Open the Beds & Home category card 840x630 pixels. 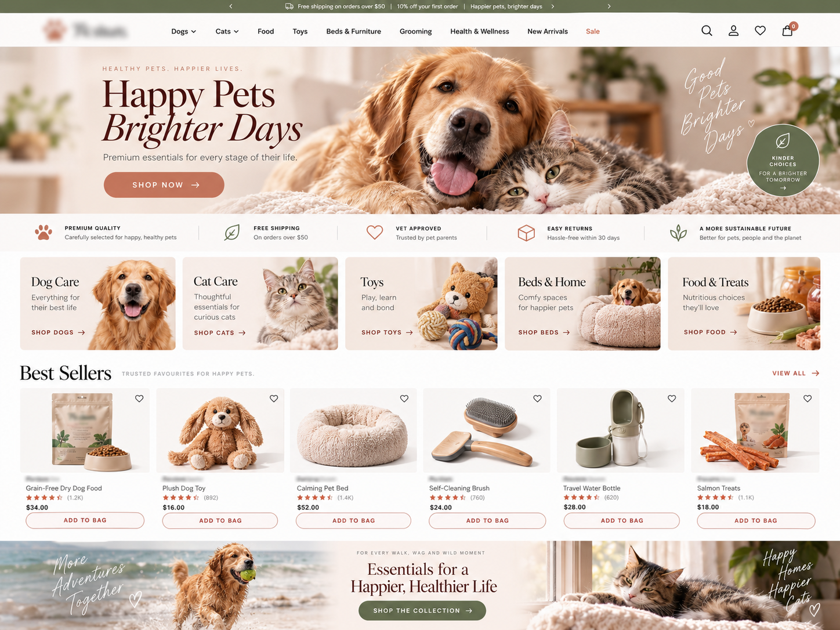(582, 303)
